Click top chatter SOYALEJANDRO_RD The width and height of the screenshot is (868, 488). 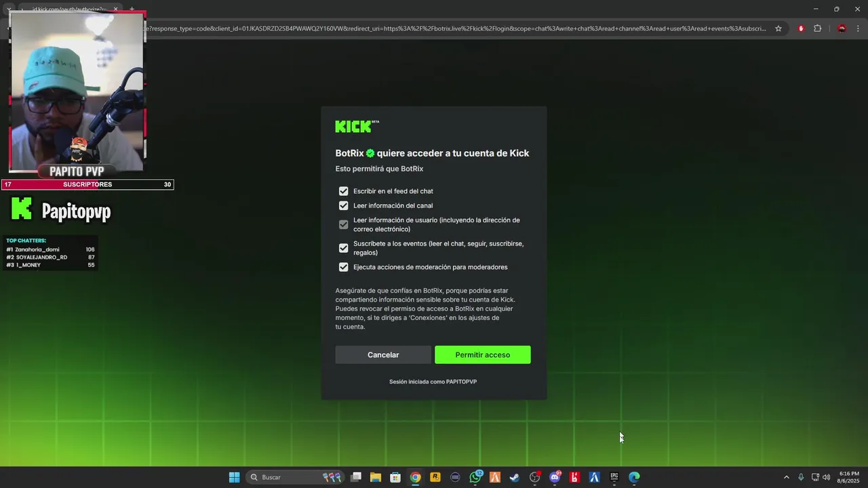(x=50, y=258)
